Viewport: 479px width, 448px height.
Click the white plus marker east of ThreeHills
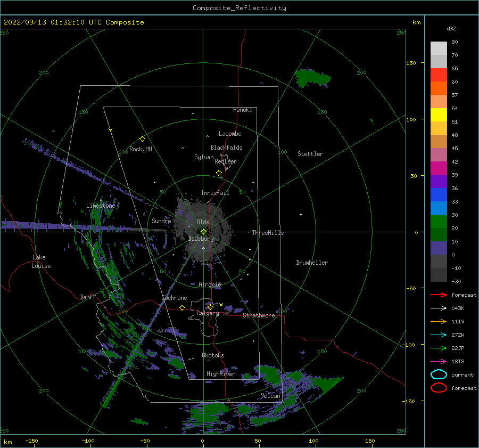click(x=301, y=214)
